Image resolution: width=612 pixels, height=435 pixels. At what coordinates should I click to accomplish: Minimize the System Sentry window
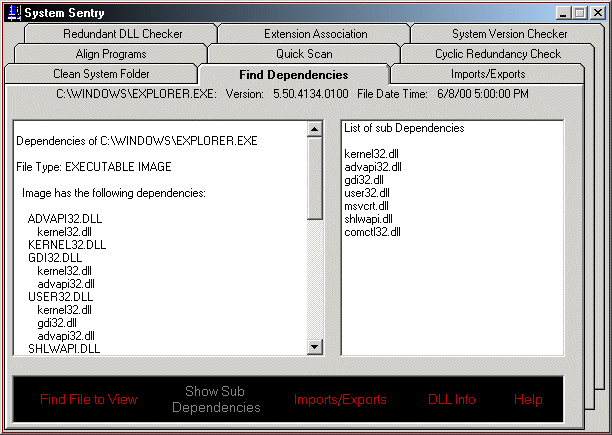[x=561, y=12]
